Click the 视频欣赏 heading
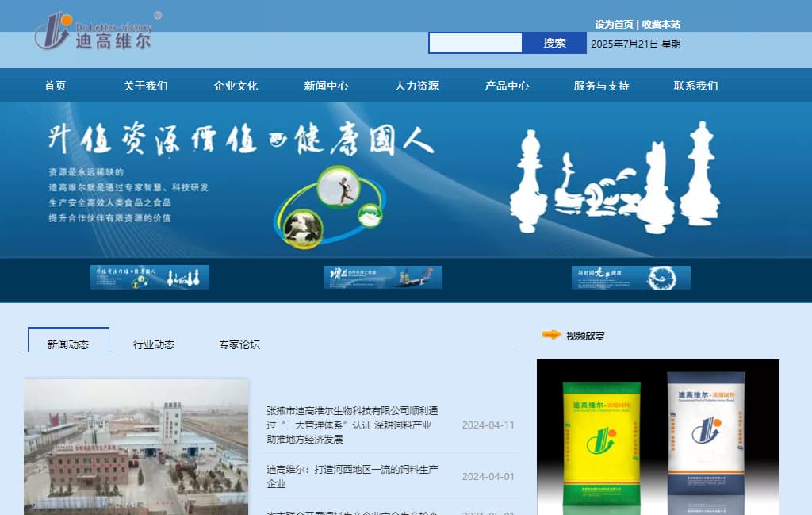The image size is (812, 515). pyautogui.click(x=585, y=336)
